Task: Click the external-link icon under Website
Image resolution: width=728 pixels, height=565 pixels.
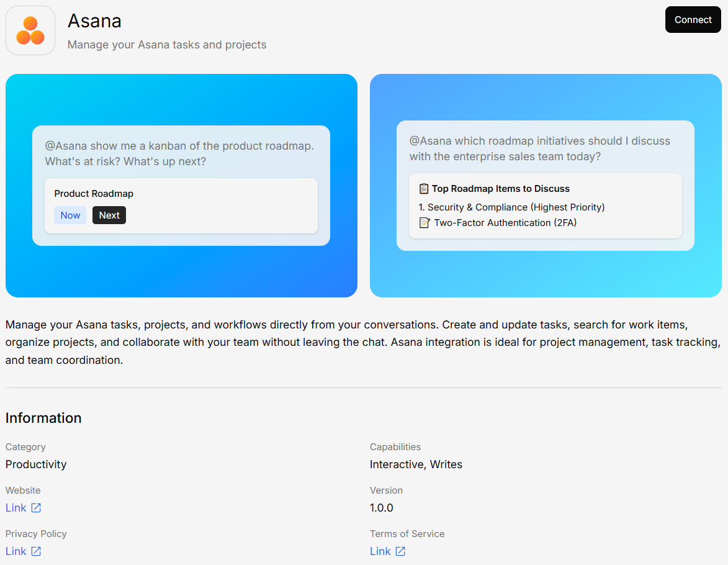Action: pyautogui.click(x=36, y=508)
